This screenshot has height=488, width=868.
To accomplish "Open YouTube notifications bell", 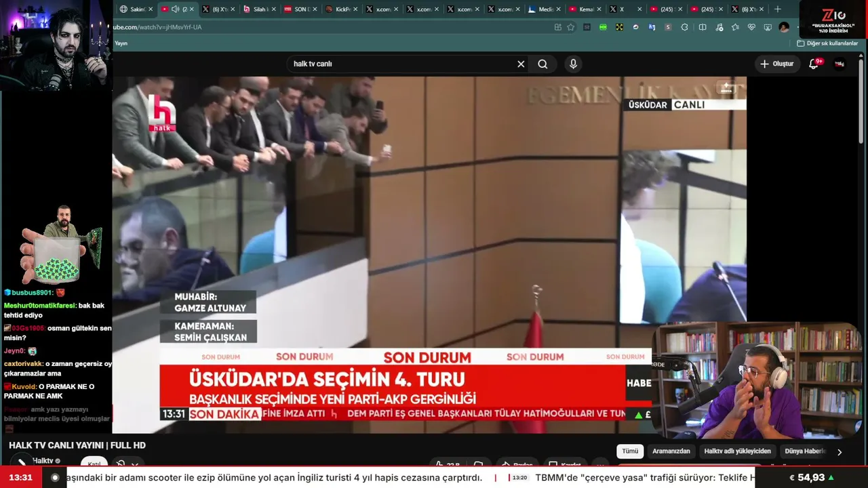I will click(814, 64).
